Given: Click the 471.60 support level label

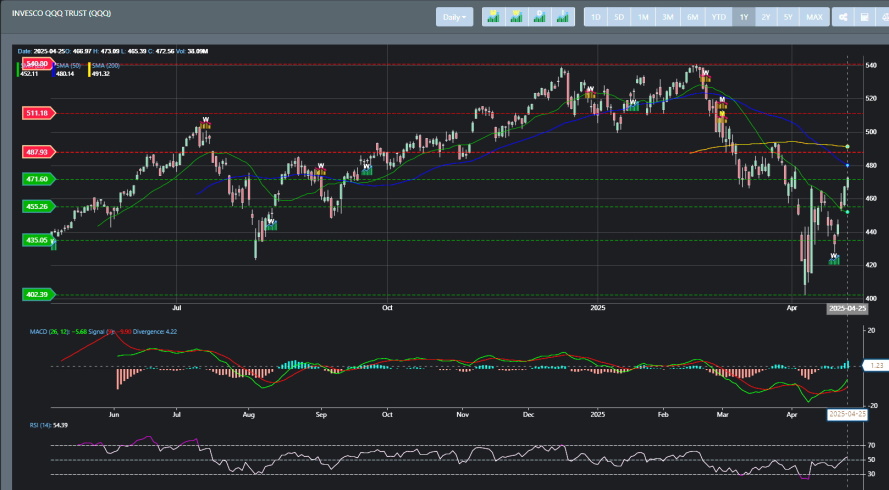Looking at the screenshot, I should (38, 179).
